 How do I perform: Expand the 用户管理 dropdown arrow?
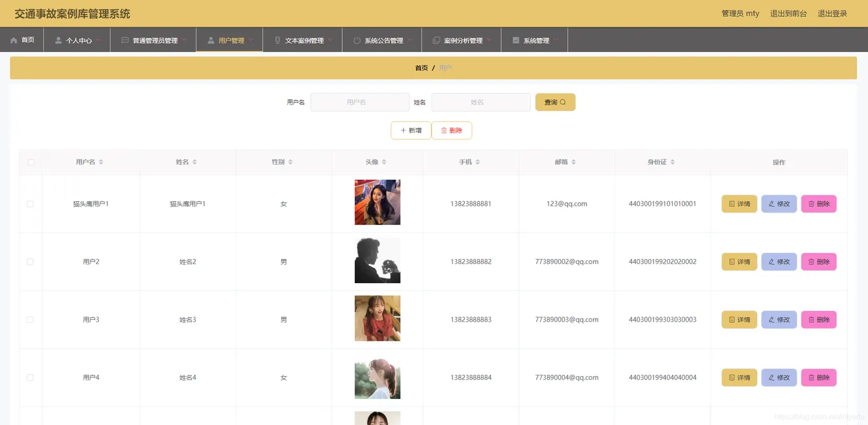pyautogui.click(x=251, y=40)
